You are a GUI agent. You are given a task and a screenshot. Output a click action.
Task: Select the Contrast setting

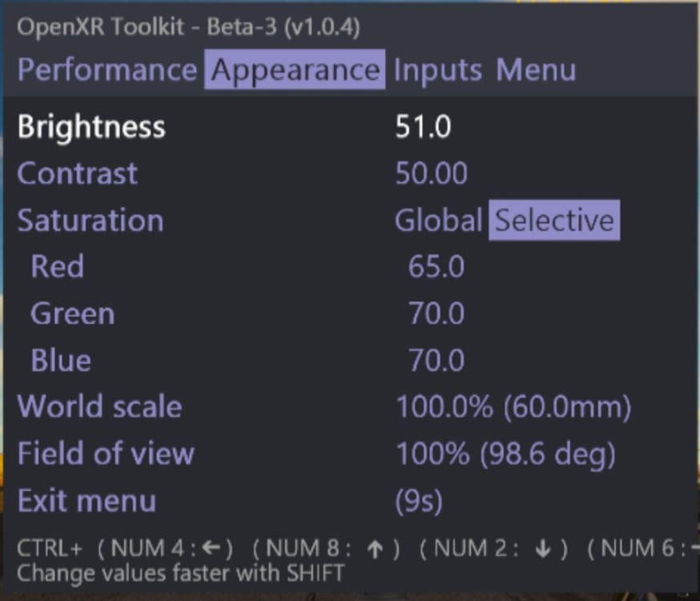coord(76,173)
